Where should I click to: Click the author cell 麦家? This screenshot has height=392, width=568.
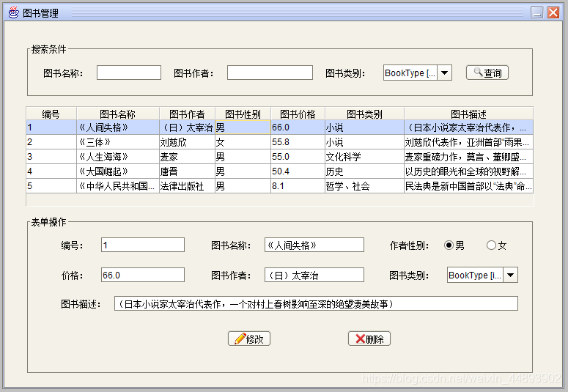pyautogui.click(x=187, y=157)
